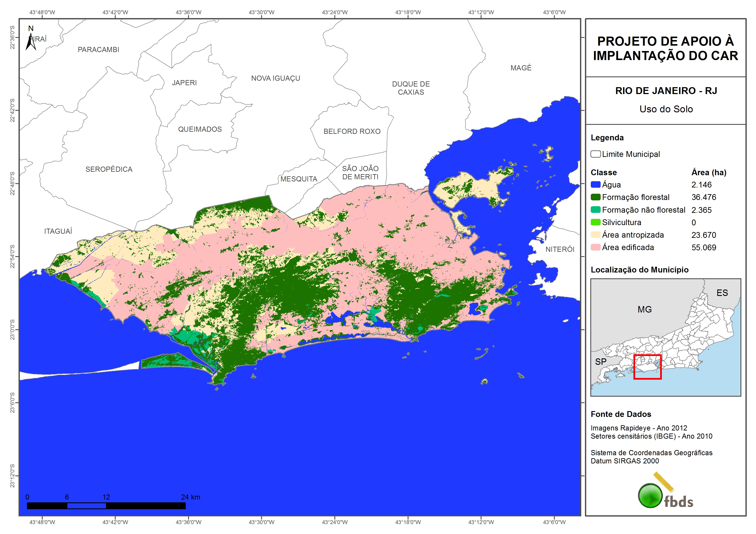756x534 pixels.
Task: Click the Limite Municipal legend symbol
Action: [x=595, y=154]
